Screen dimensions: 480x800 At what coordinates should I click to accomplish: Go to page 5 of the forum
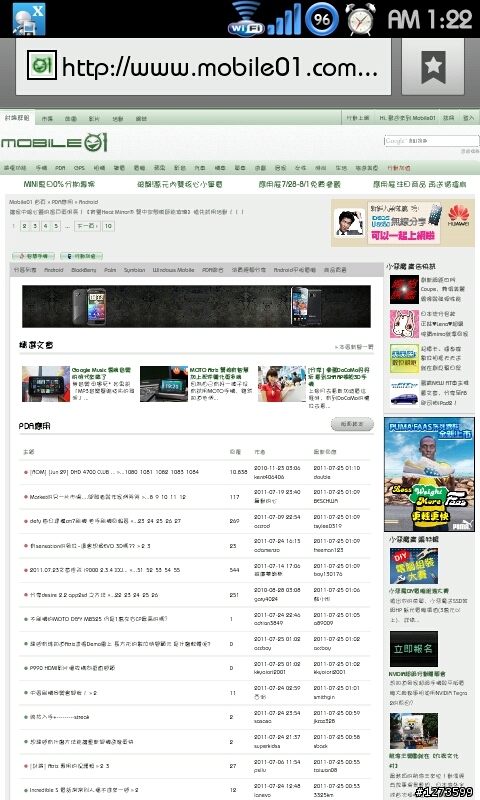click(56, 226)
